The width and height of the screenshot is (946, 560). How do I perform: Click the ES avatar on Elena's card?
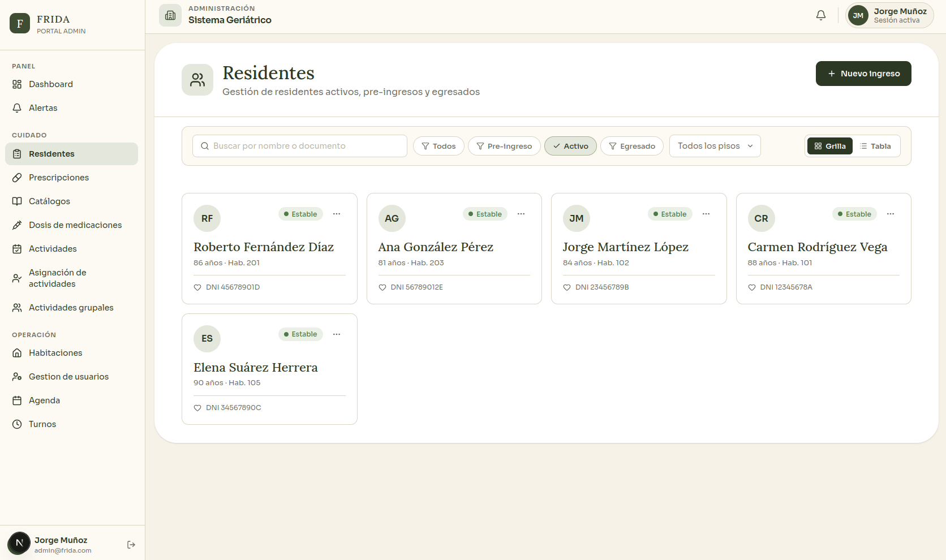click(x=207, y=339)
